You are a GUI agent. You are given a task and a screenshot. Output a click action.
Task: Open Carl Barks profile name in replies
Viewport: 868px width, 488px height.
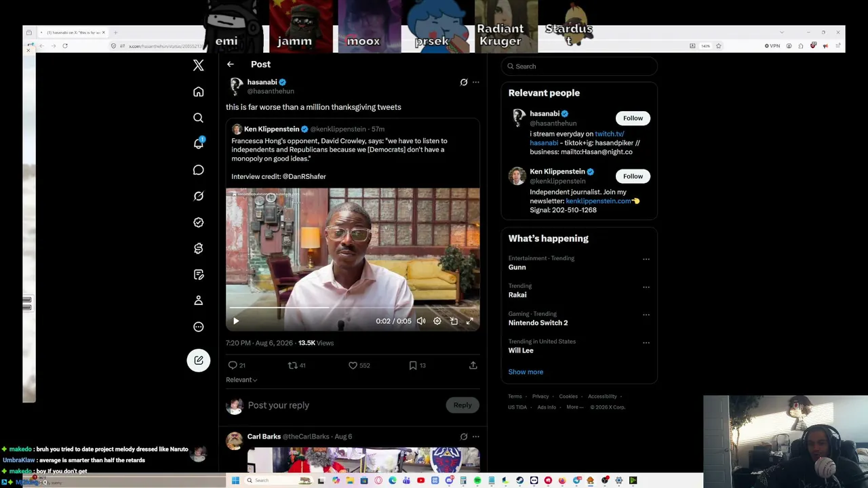click(x=264, y=436)
